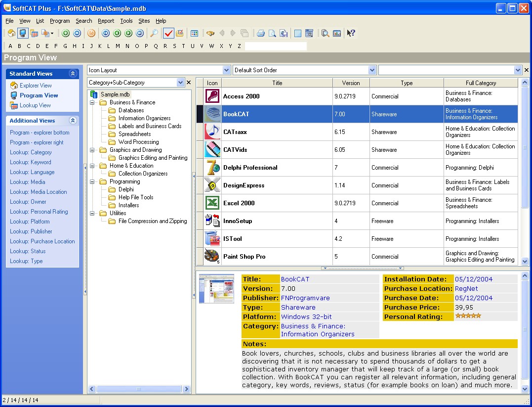Screen dimensions: 532x407
Task: Click the FNProgramvare publisher link
Action: click(305, 298)
